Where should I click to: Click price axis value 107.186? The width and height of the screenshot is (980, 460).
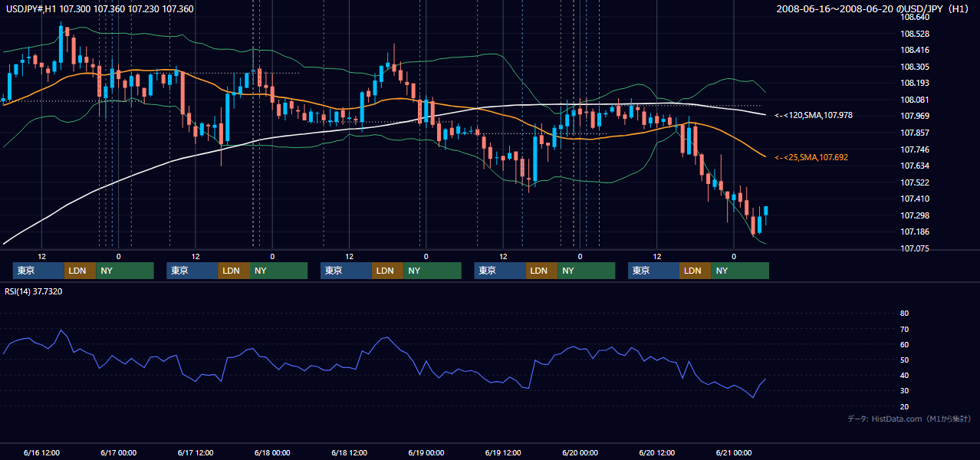(x=915, y=232)
